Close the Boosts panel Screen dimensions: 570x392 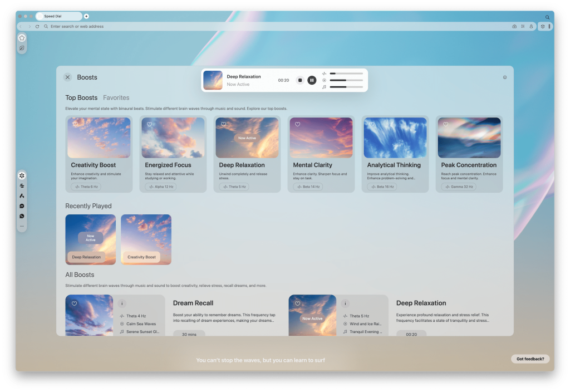coord(67,77)
